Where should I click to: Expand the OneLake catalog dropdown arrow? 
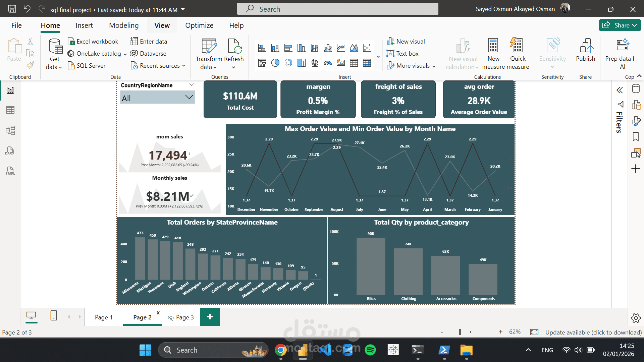[125, 54]
